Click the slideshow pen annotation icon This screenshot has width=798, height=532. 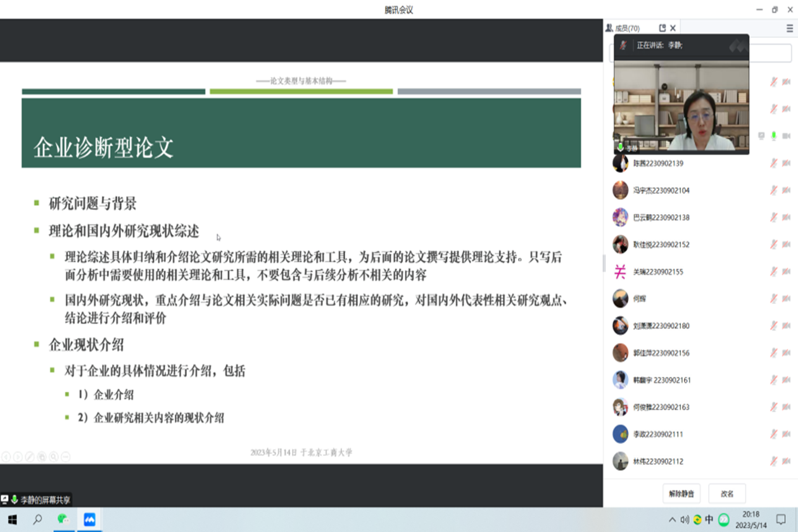(x=29, y=456)
